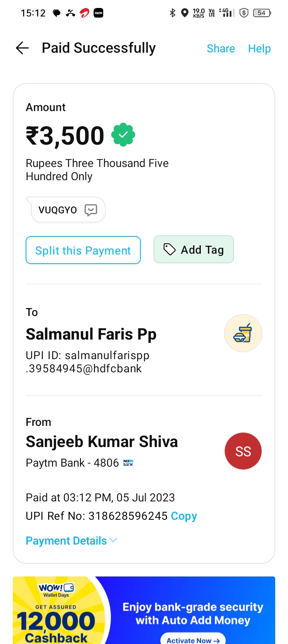Tap the back arrow icon
This screenshot has width=288, height=644.
pos(22,48)
